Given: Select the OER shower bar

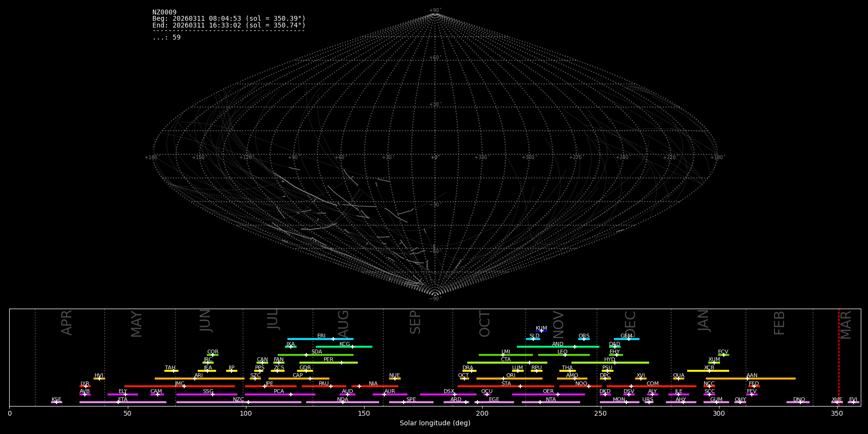Looking at the screenshot, I should pos(548,394).
